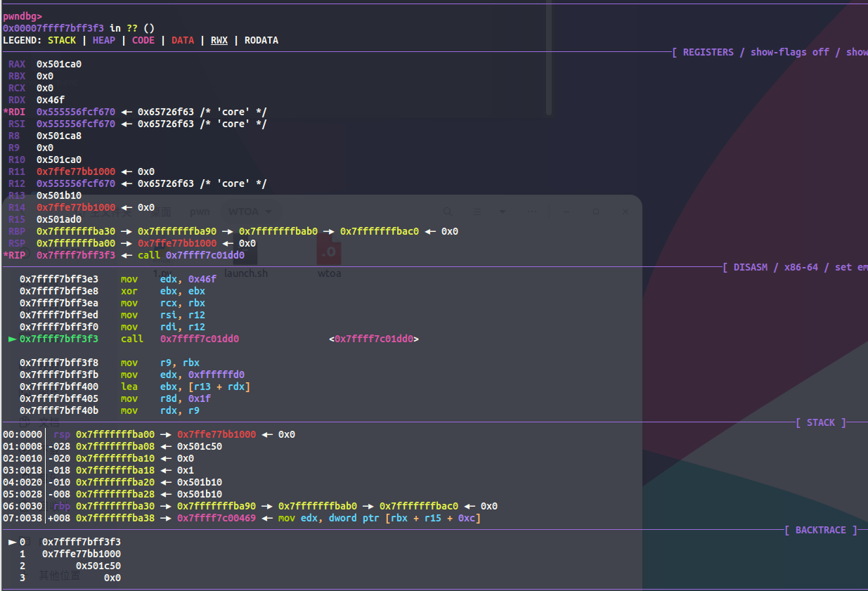The height and width of the screenshot is (591, 868).
Task: Click the R11 address 0x7ffe77bb1000
Action: 76,171
